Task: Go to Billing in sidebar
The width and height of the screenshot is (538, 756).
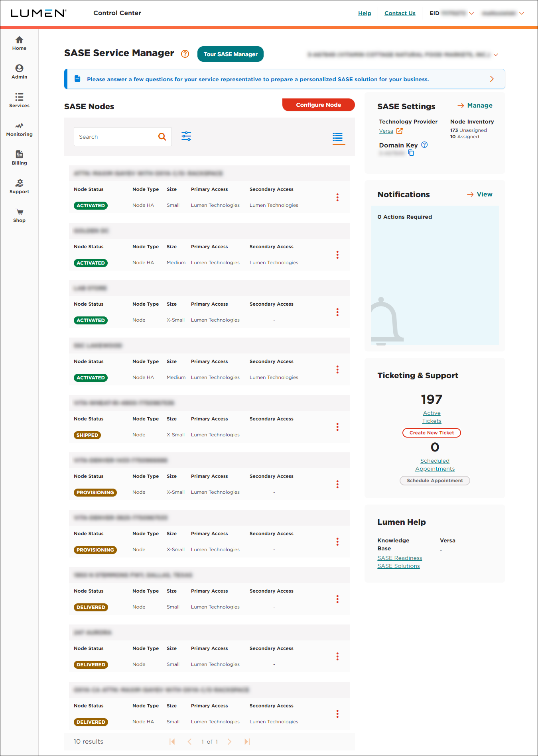Action: (19, 158)
